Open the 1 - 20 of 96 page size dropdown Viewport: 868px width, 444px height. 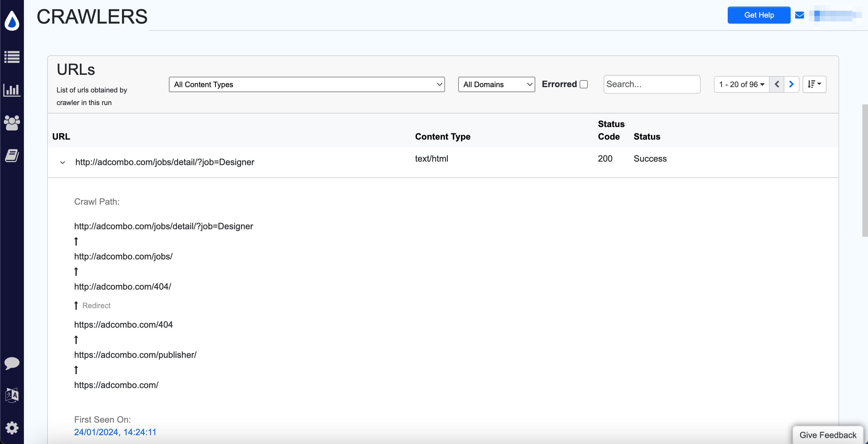(741, 84)
